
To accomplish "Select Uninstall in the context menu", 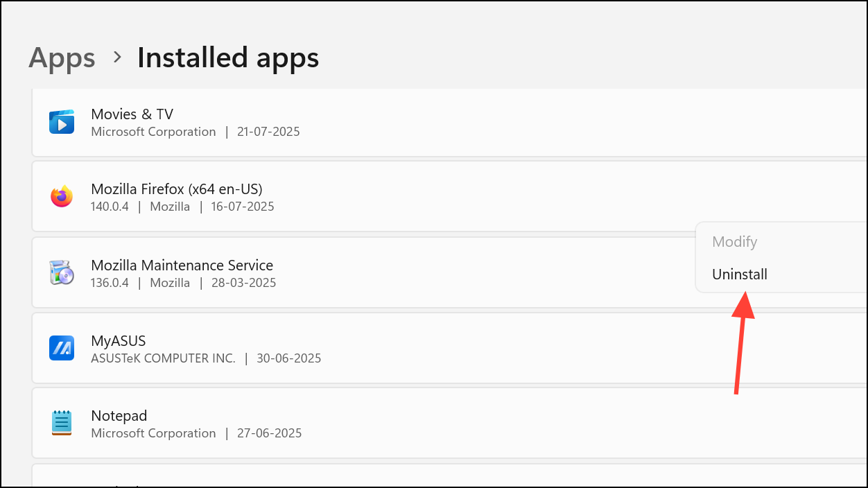I will pyautogui.click(x=739, y=274).
